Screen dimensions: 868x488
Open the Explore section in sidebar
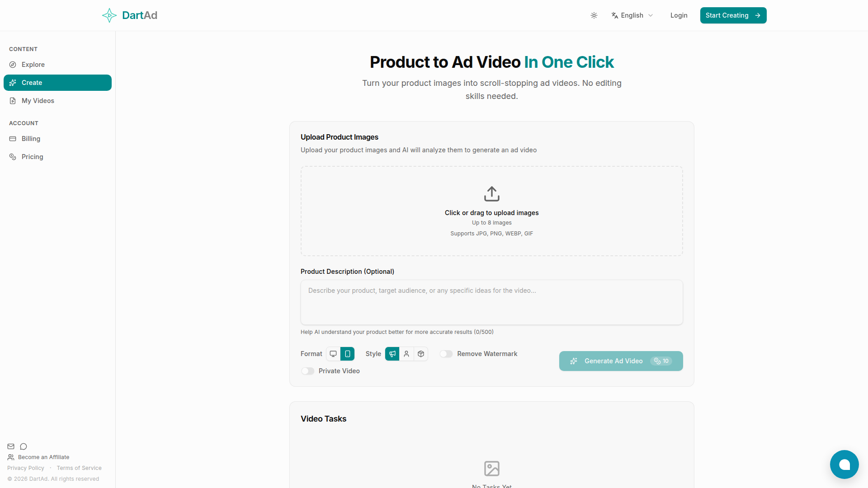(x=33, y=65)
